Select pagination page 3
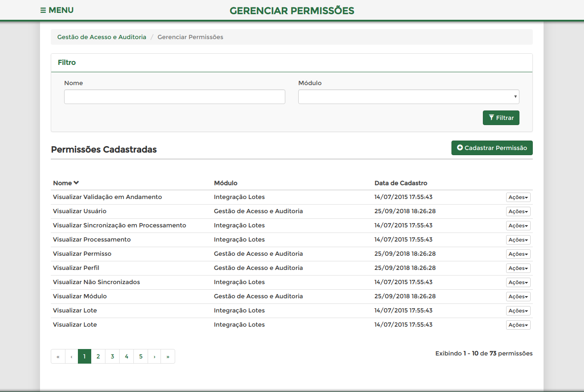This screenshot has width=584, height=392. point(112,356)
